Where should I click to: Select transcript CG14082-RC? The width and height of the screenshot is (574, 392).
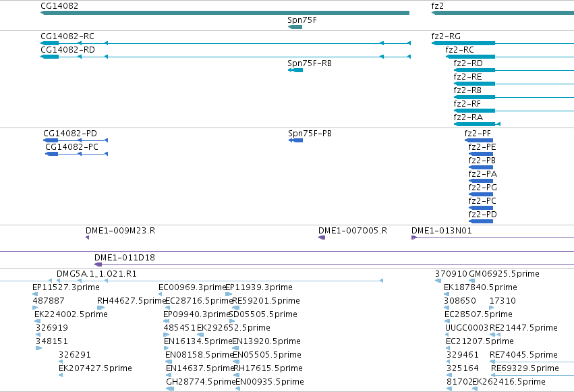(x=225, y=43)
